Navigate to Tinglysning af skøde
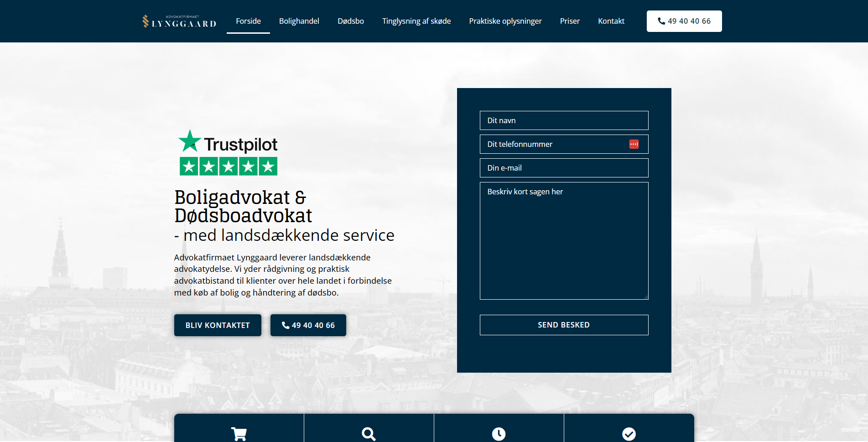This screenshot has width=868, height=442. [416, 21]
